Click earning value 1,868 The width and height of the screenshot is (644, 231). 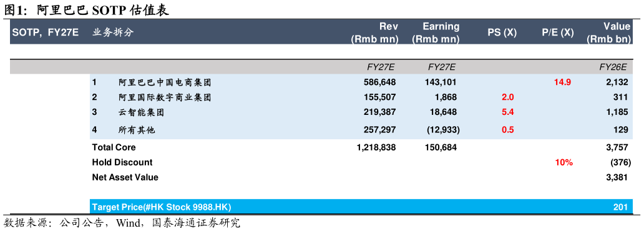[445, 97]
